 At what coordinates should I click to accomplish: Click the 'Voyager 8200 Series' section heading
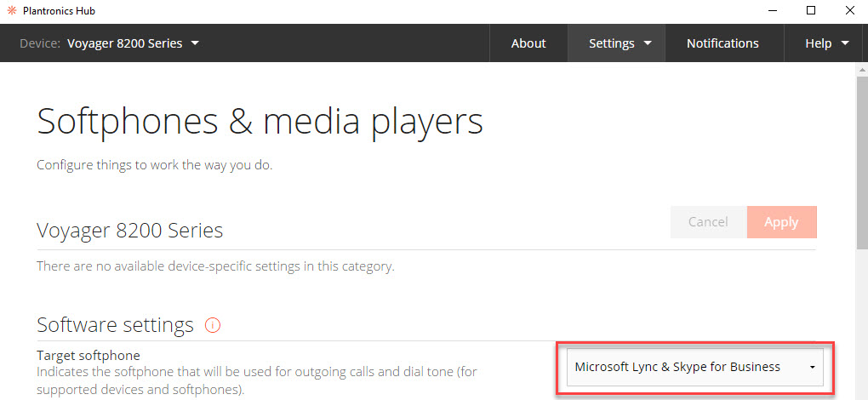point(129,230)
